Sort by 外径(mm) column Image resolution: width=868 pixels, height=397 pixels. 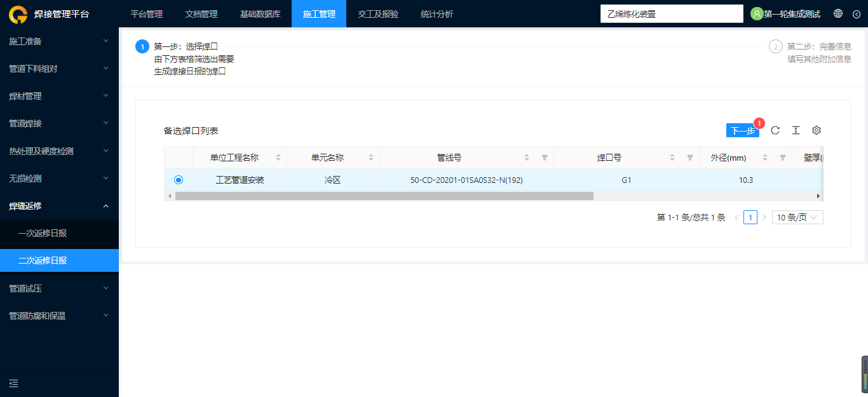click(x=765, y=158)
